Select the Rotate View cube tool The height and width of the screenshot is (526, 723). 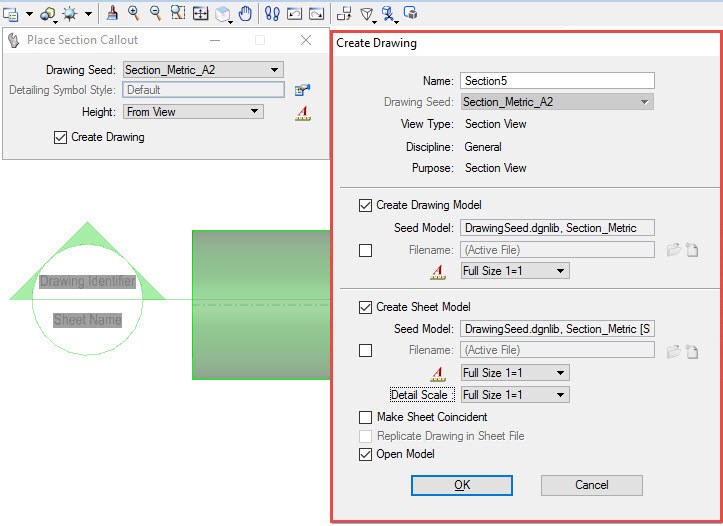223,14
